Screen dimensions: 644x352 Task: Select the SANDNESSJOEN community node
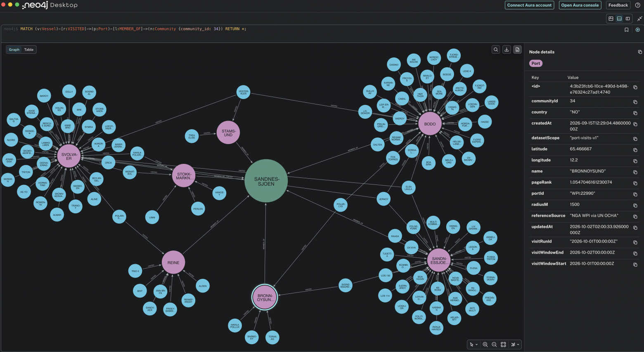266,181
